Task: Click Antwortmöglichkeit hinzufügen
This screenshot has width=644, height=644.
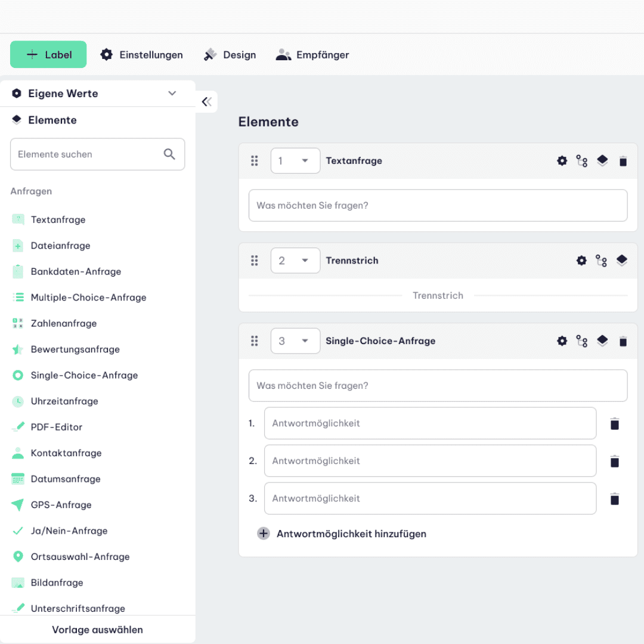Action: (x=342, y=533)
